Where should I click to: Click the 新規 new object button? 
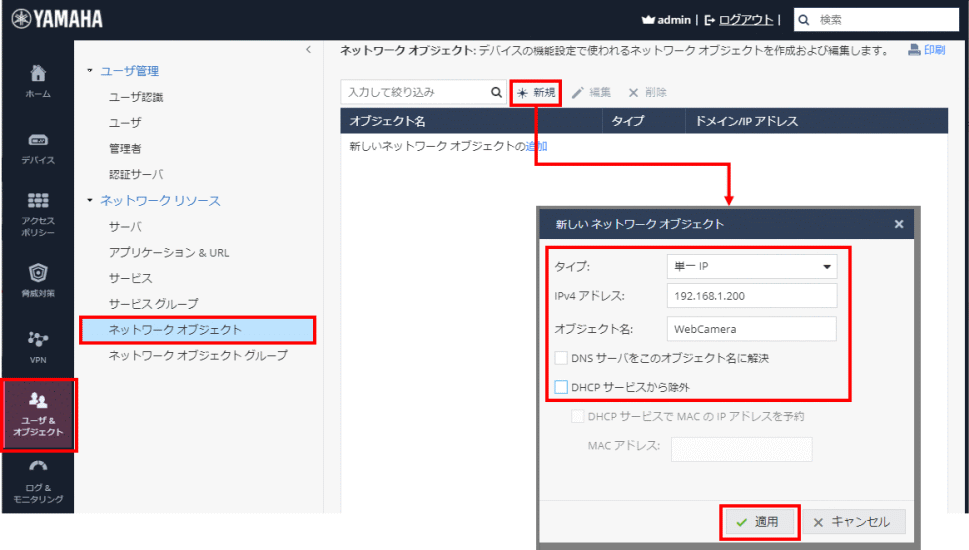coord(536,92)
